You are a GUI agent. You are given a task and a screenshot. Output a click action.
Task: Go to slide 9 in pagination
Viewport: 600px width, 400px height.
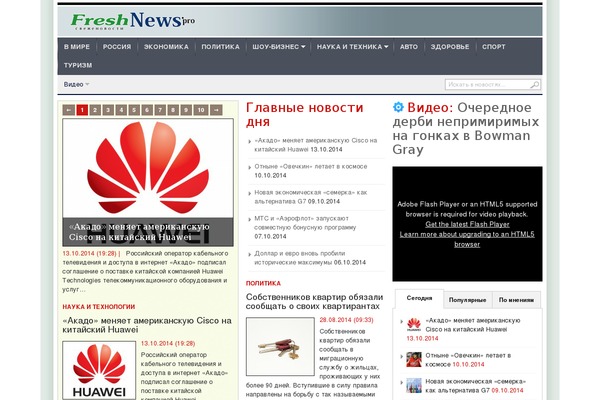[186, 110]
